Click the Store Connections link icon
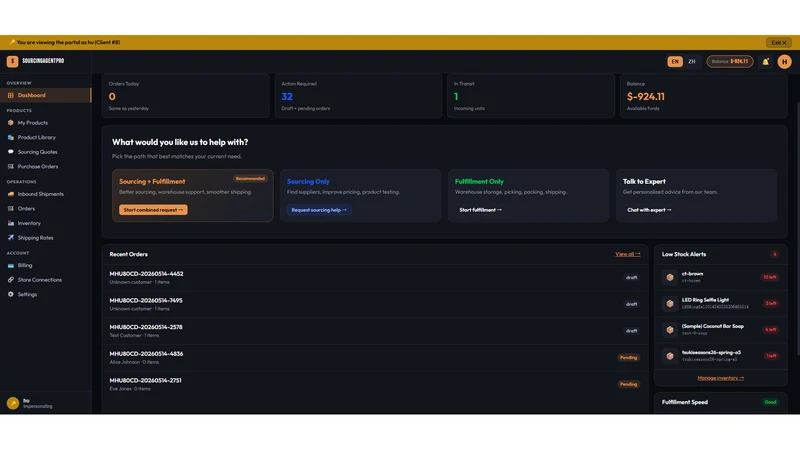 [x=11, y=280]
